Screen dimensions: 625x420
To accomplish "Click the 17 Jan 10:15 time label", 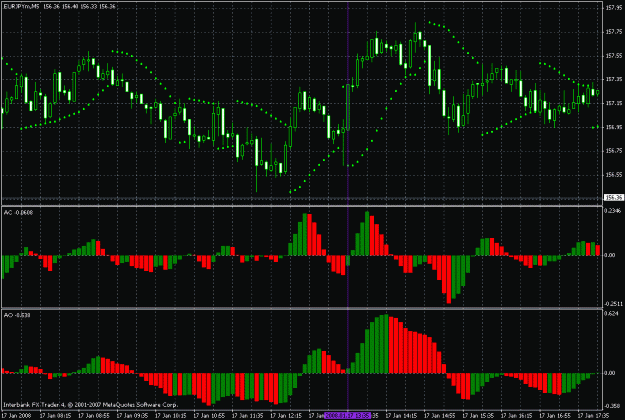I will click(170, 416).
